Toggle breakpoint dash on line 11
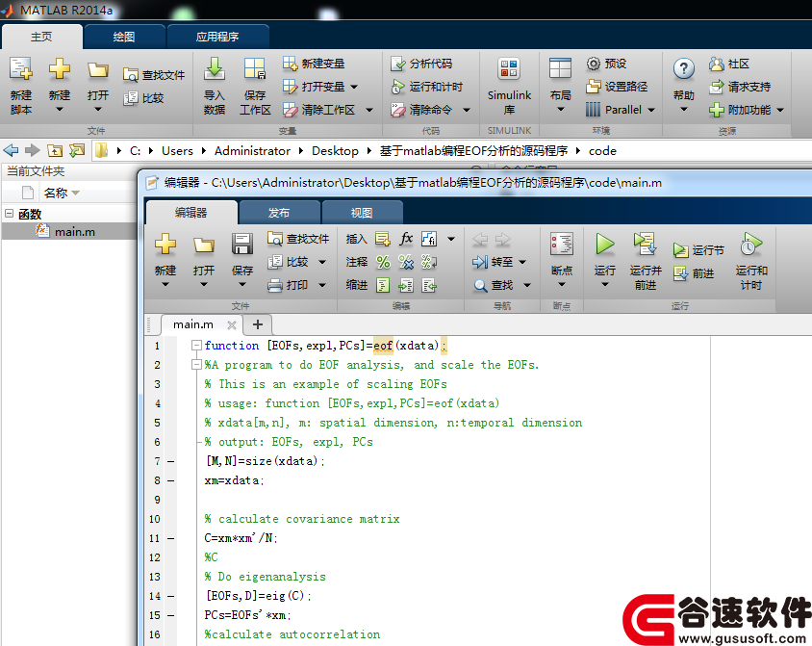This screenshot has width=812, height=646. tap(171, 539)
